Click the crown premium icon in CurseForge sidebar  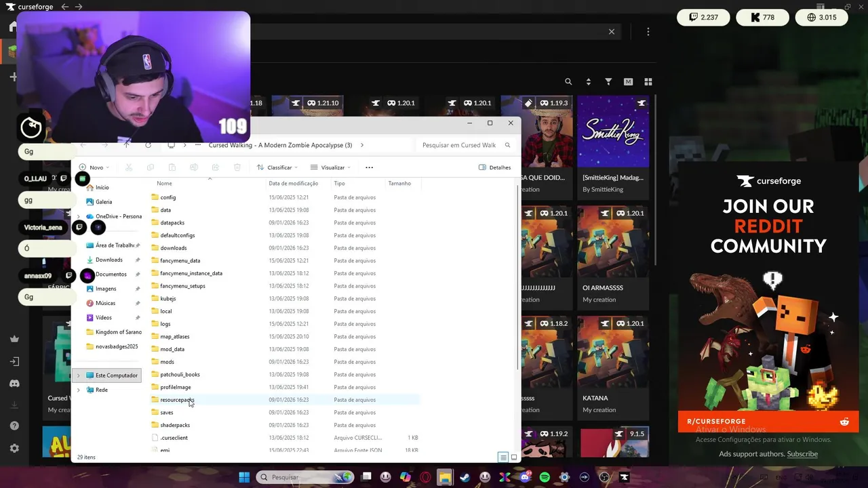tap(14, 339)
